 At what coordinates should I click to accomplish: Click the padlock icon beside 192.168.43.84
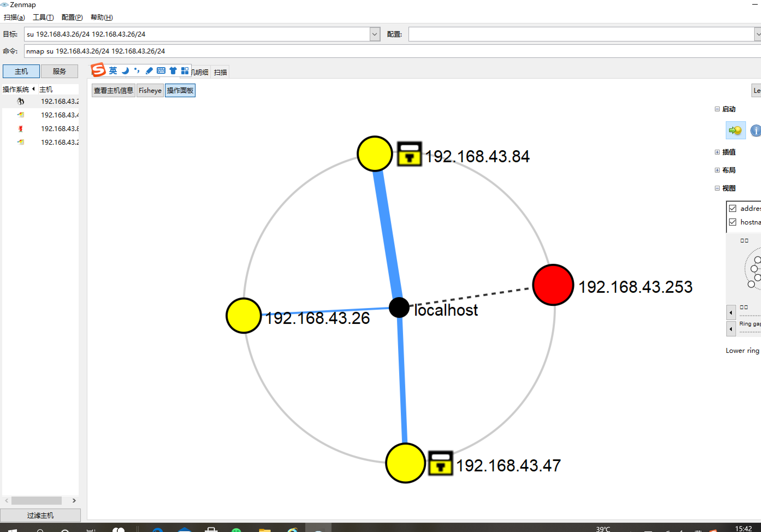(409, 154)
